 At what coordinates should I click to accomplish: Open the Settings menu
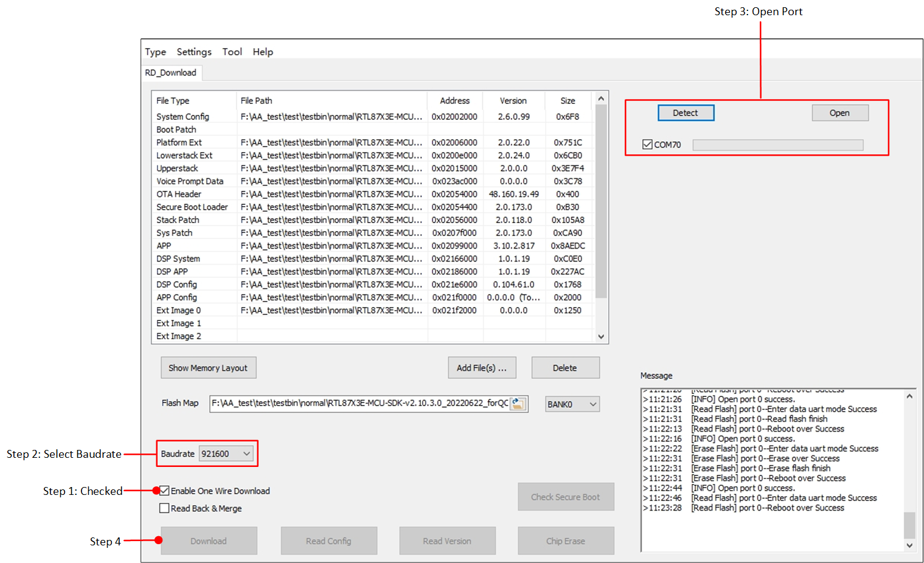tap(194, 52)
